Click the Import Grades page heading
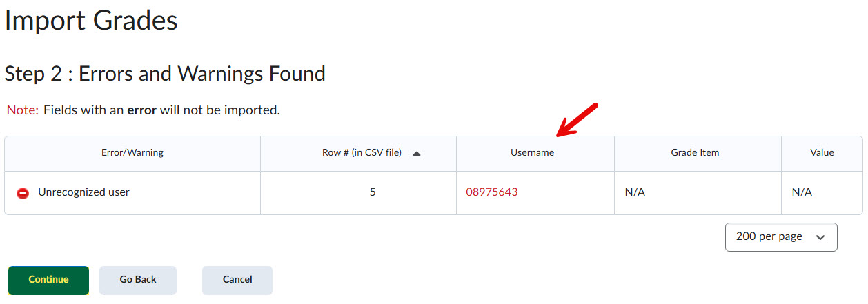868x304 pixels. pyautogui.click(x=91, y=21)
